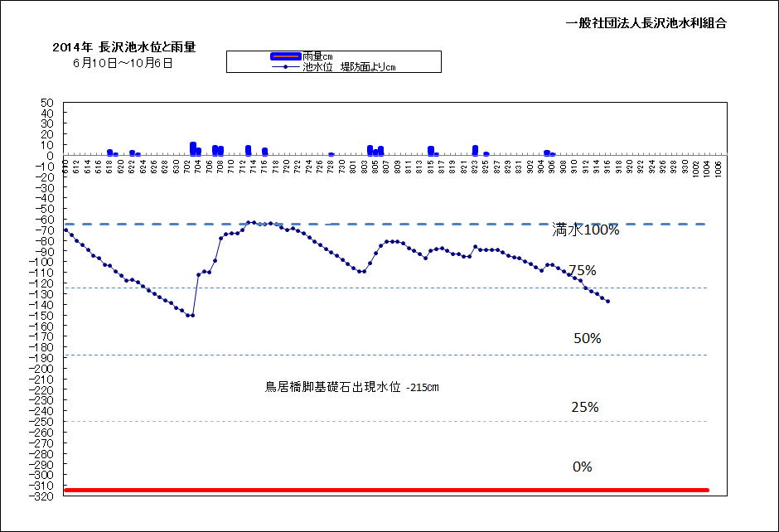Select the date range subtitle 6月10日～10月6日
Viewport: 779px width, 532px height.
pyautogui.click(x=123, y=63)
